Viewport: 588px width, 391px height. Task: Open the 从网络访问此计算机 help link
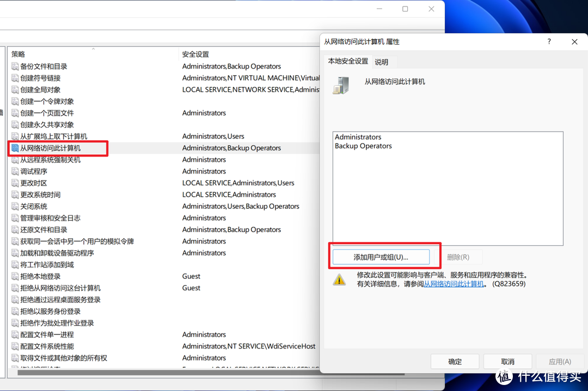coord(454,284)
